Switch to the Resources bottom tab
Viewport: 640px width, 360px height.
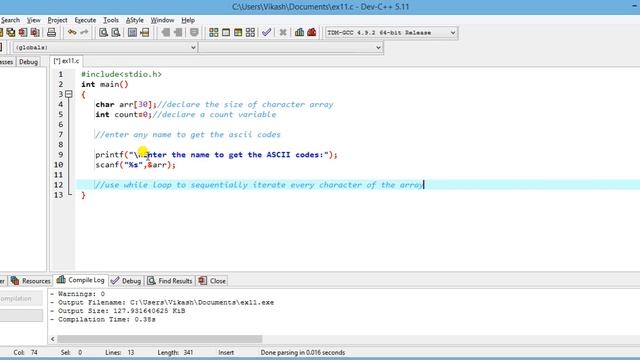(x=31, y=281)
